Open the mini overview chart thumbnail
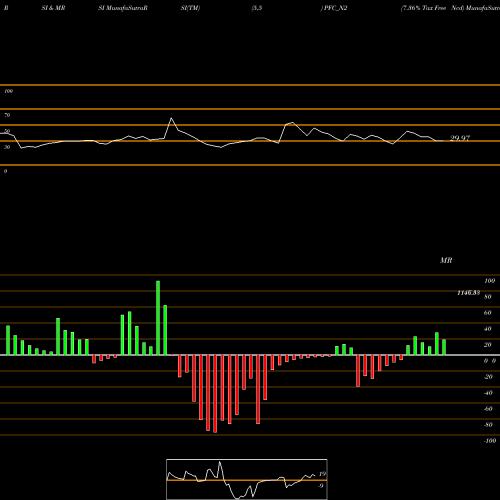This screenshot has width=500, height=500. coord(247,479)
